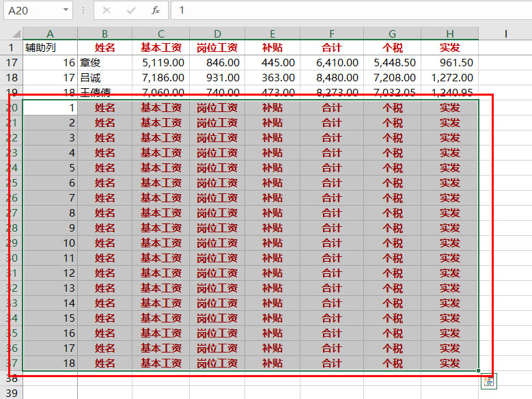This screenshot has height=399, width=532.
Task: Click header cell 个税 in row 1
Action: [x=392, y=48]
